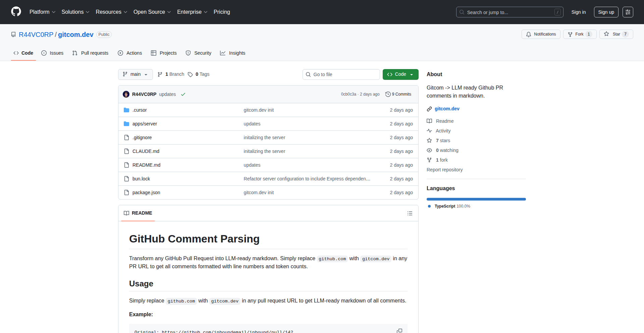Image resolution: width=644 pixels, height=333 pixels.
Task: Expand the Platform navigation menu
Action: coord(42,12)
